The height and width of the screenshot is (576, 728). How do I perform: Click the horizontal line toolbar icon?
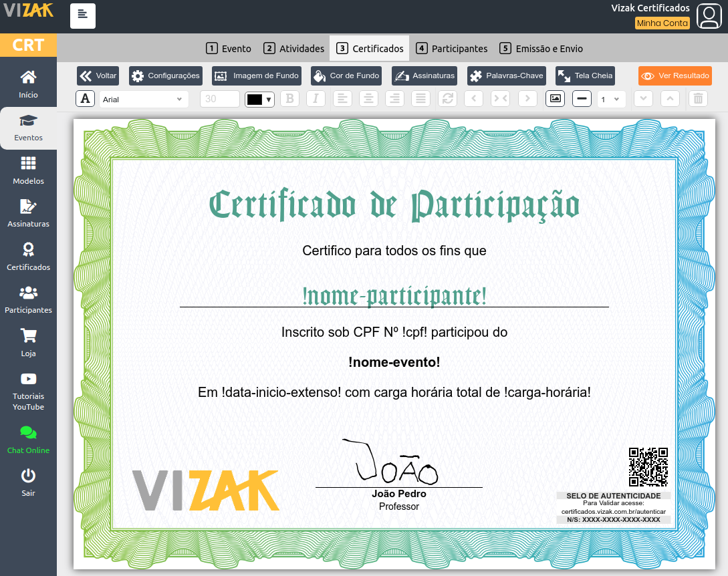coord(582,98)
